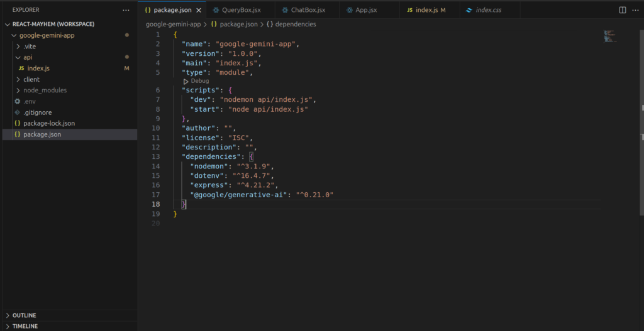Click the braces icon of package.json in Explorer
Image resolution: width=644 pixels, height=331 pixels.
(x=17, y=134)
